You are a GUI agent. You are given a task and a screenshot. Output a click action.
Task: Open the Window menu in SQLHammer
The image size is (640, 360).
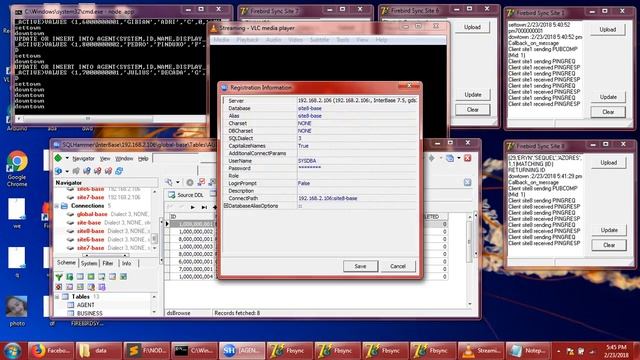[x=124, y=158]
